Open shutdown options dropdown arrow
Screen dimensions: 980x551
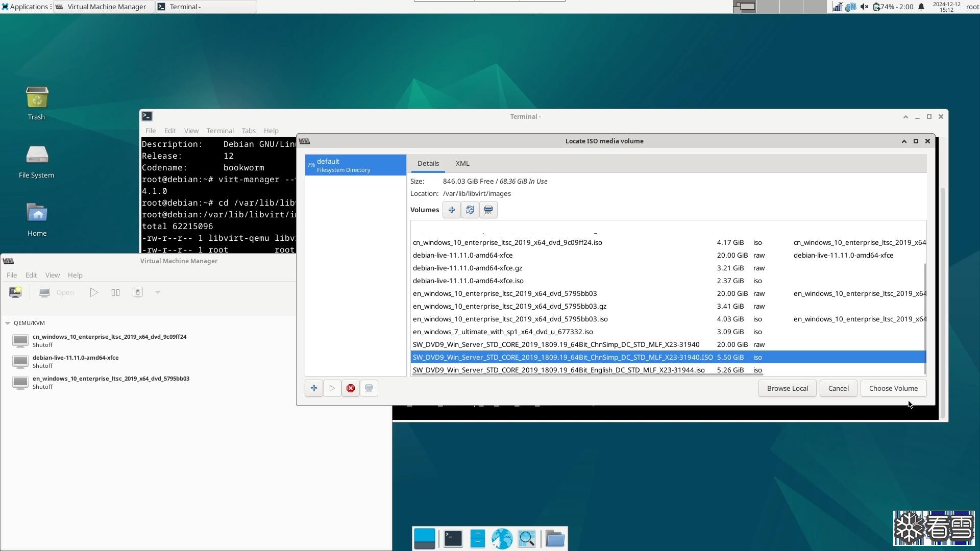click(158, 292)
